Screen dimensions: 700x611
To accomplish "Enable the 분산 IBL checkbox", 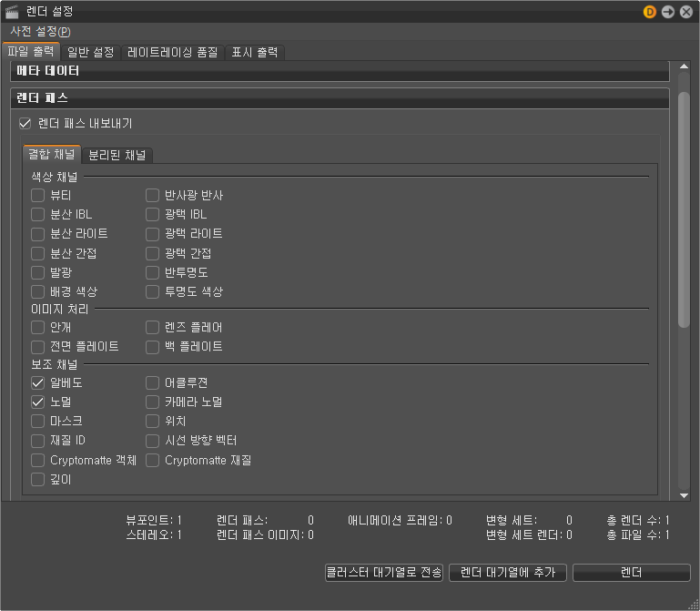I will (37, 214).
